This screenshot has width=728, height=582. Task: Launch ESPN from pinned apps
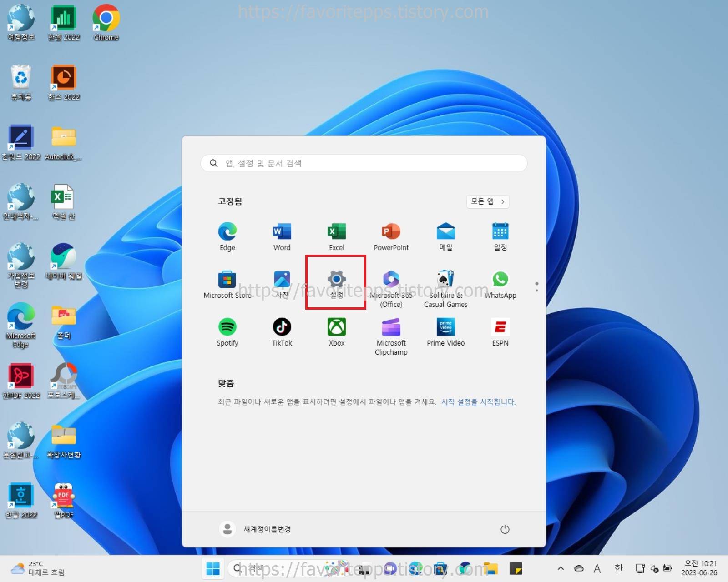(x=500, y=332)
